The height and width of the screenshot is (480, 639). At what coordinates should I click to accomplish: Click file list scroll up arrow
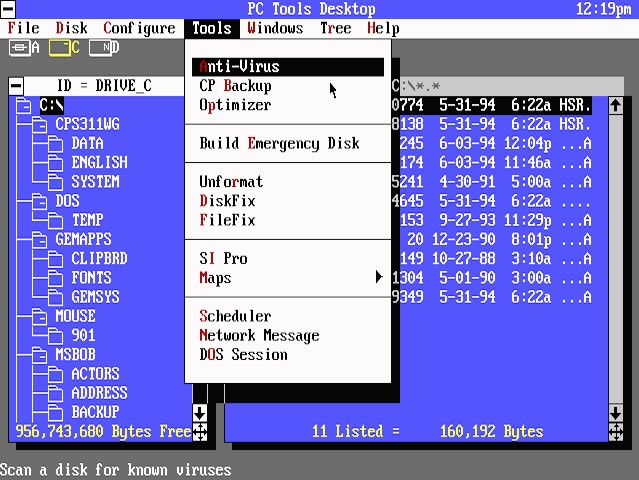point(615,106)
